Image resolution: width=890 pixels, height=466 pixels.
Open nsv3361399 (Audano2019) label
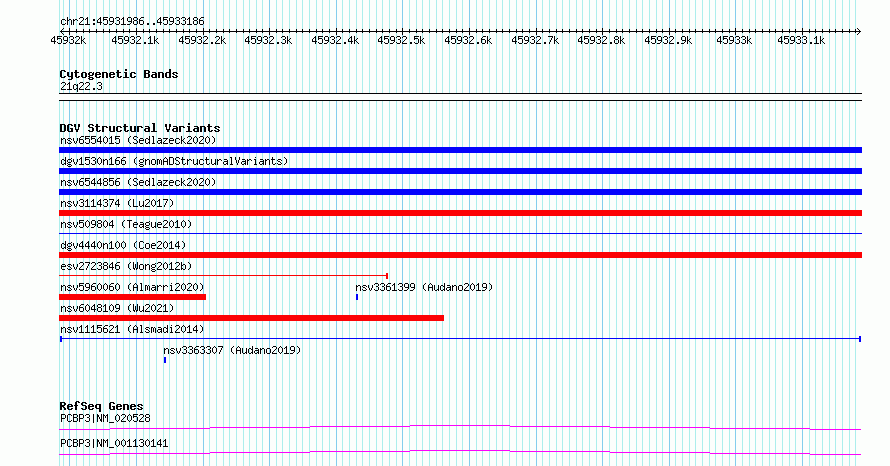coord(424,287)
